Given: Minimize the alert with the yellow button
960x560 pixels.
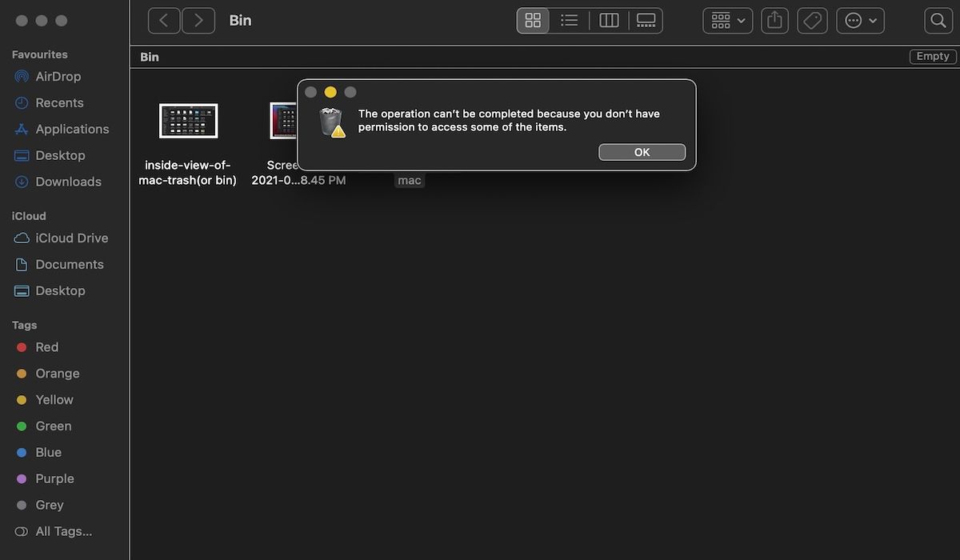Looking at the screenshot, I should (330, 93).
